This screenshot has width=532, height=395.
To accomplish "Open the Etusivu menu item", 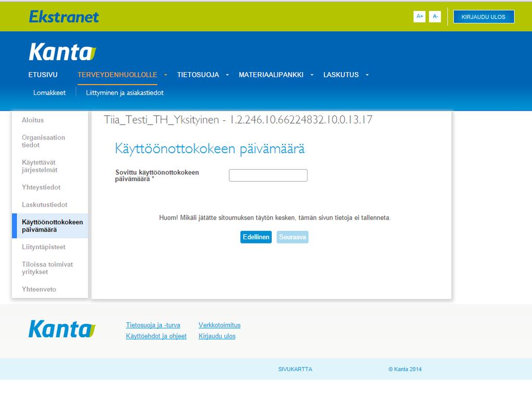I will pos(43,75).
